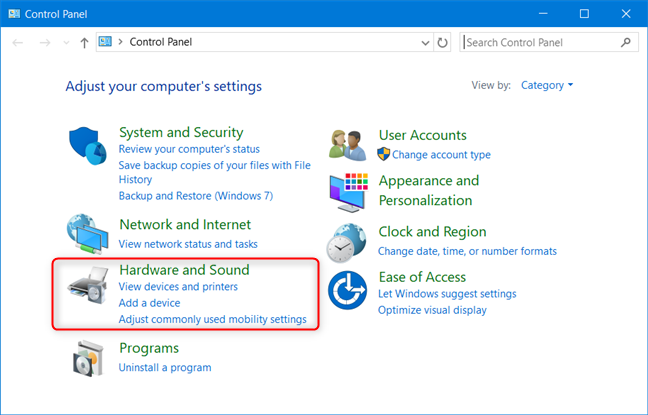Screen dimensions: 648x415
Task: Open the recent locations dropdown arrow
Action: [66, 43]
